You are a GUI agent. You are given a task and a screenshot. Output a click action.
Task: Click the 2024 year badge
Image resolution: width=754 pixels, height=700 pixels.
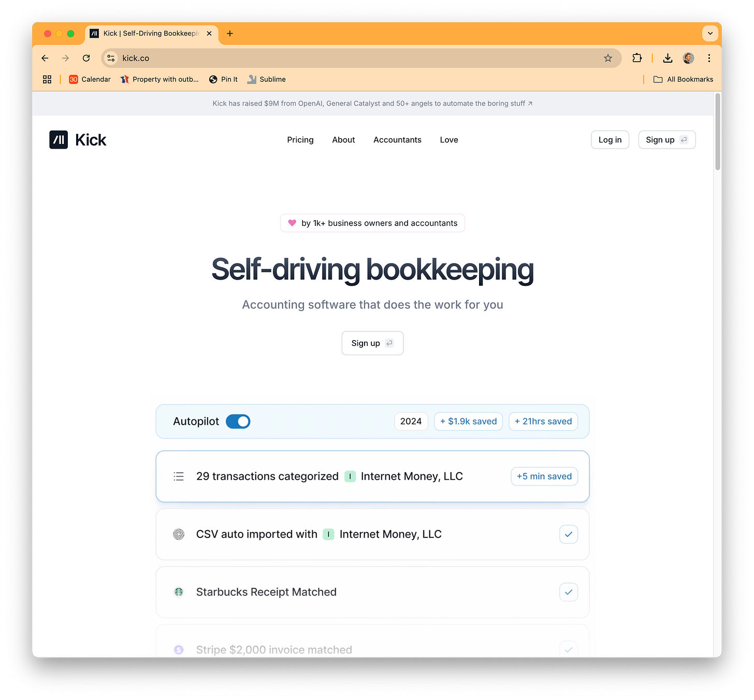pyautogui.click(x=411, y=421)
